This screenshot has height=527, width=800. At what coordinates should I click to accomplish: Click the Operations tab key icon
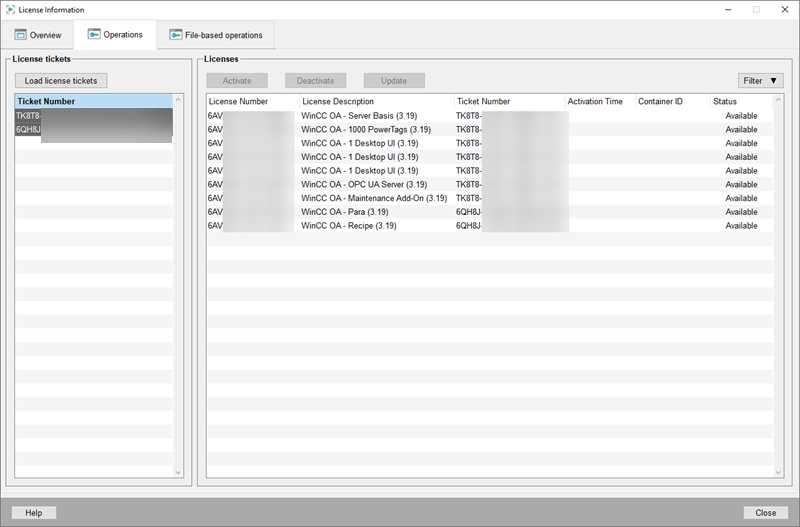pos(94,34)
